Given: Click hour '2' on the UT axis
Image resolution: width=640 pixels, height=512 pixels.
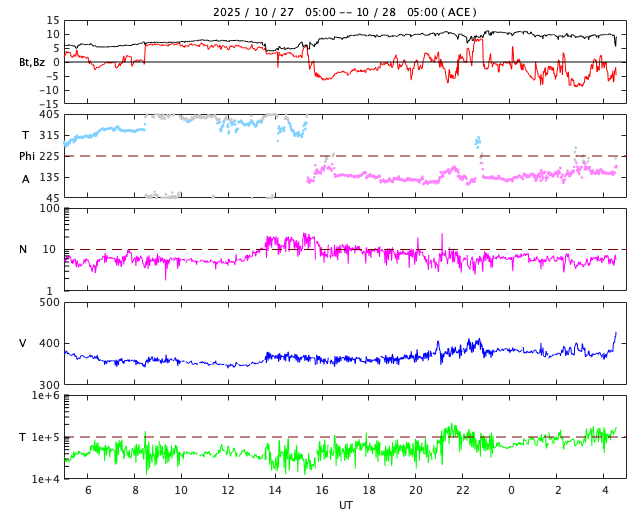Looking at the screenshot, I should pos(558,490).
